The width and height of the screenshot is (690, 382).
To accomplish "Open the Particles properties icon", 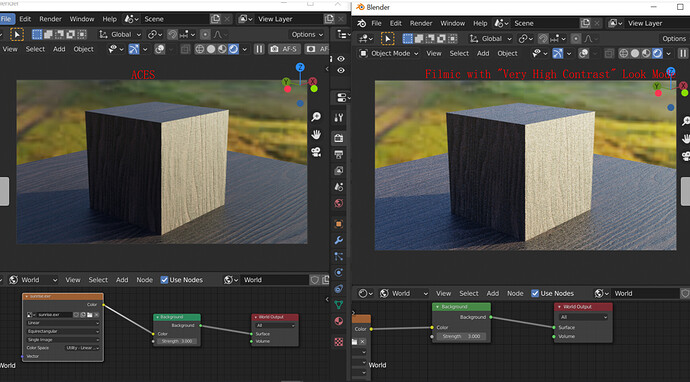I will point(338,256).
